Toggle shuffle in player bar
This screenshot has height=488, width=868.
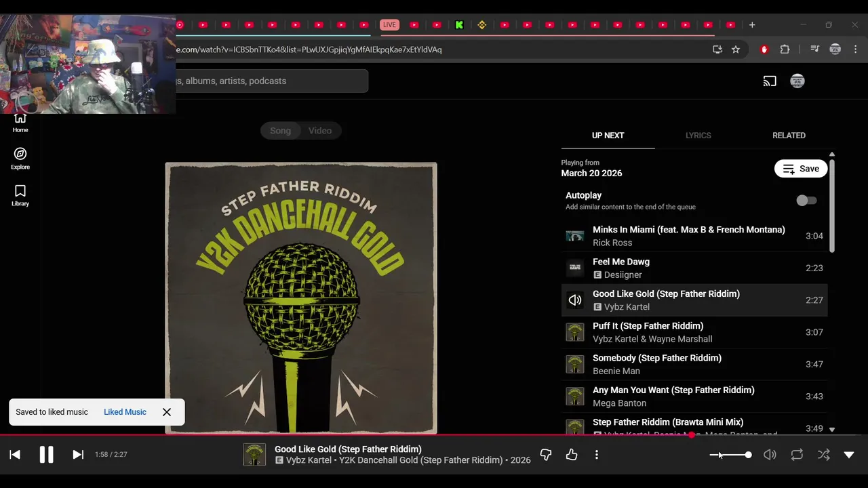(824, 455)
